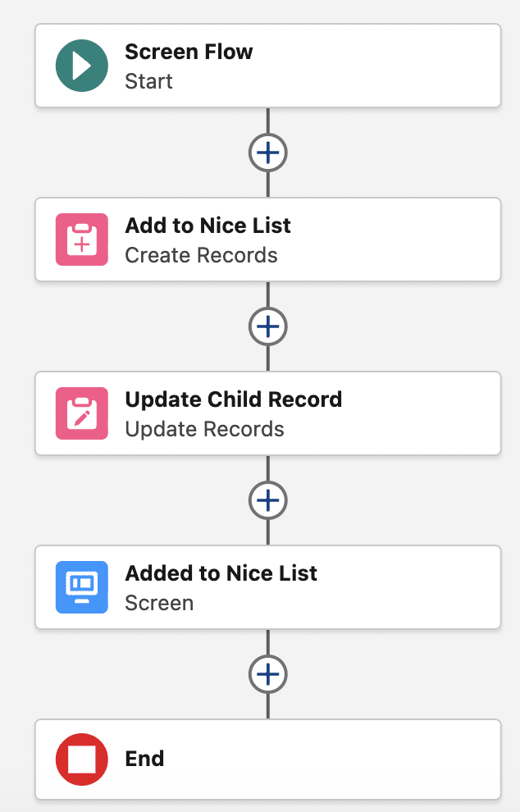Add element just above the End node
This screenshot has width=520, height=812.
point(268,674)
